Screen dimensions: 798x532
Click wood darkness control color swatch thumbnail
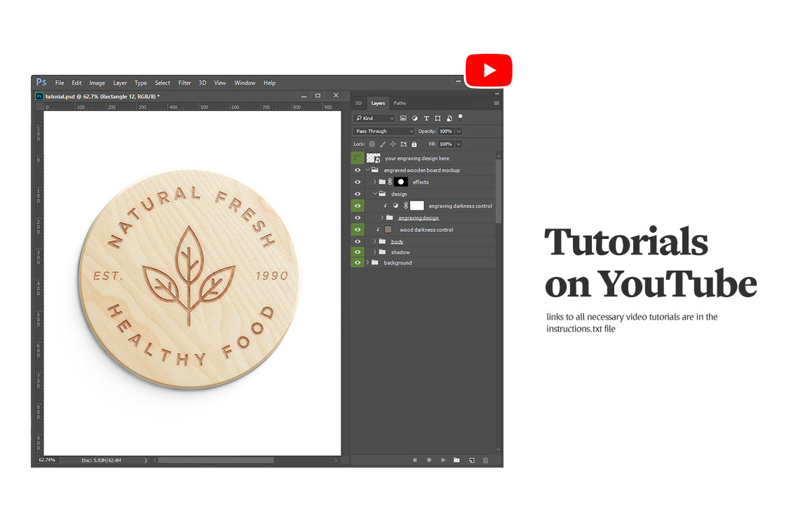389,230
